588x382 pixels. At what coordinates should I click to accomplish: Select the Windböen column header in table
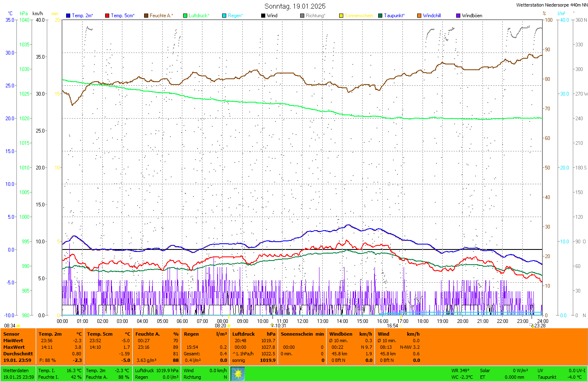[340, 334]
